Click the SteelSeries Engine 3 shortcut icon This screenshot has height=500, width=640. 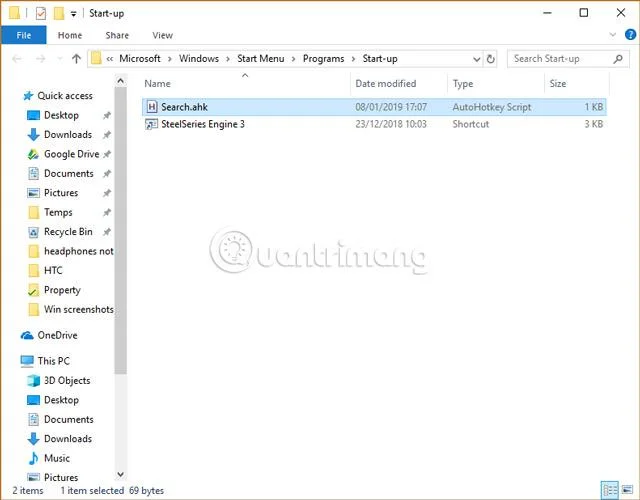coord(151,124)
